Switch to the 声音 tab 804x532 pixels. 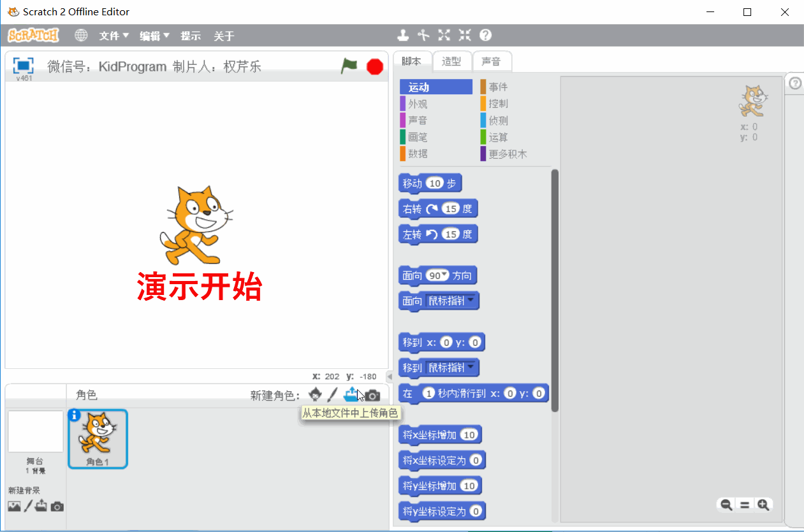coord(492,61)
